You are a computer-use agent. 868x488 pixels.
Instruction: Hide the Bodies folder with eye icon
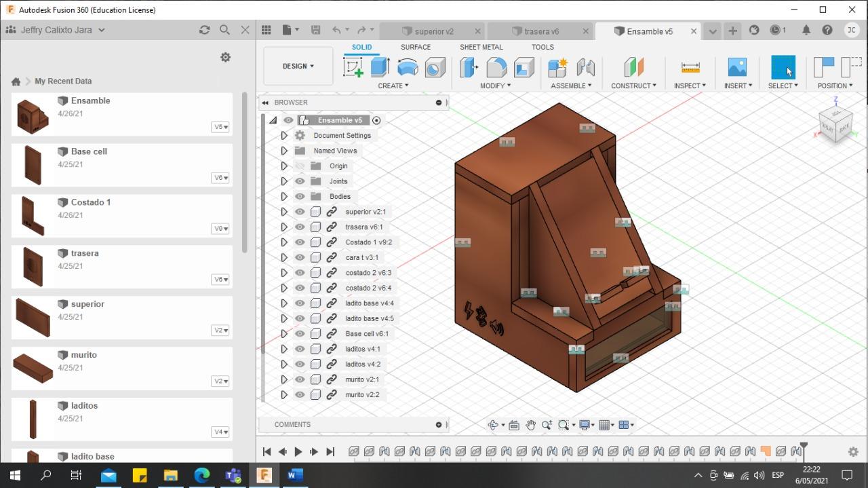300,196
